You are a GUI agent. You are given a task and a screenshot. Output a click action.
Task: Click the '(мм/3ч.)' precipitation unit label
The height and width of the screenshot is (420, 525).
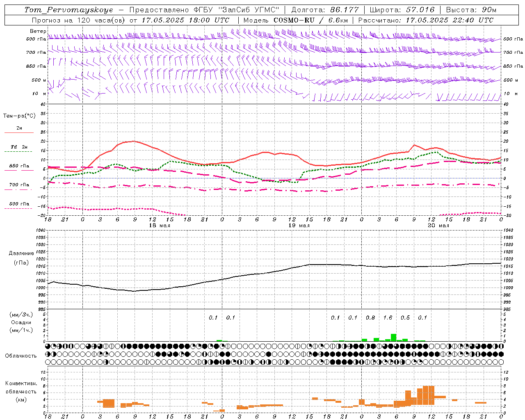(x=21, y=315)
